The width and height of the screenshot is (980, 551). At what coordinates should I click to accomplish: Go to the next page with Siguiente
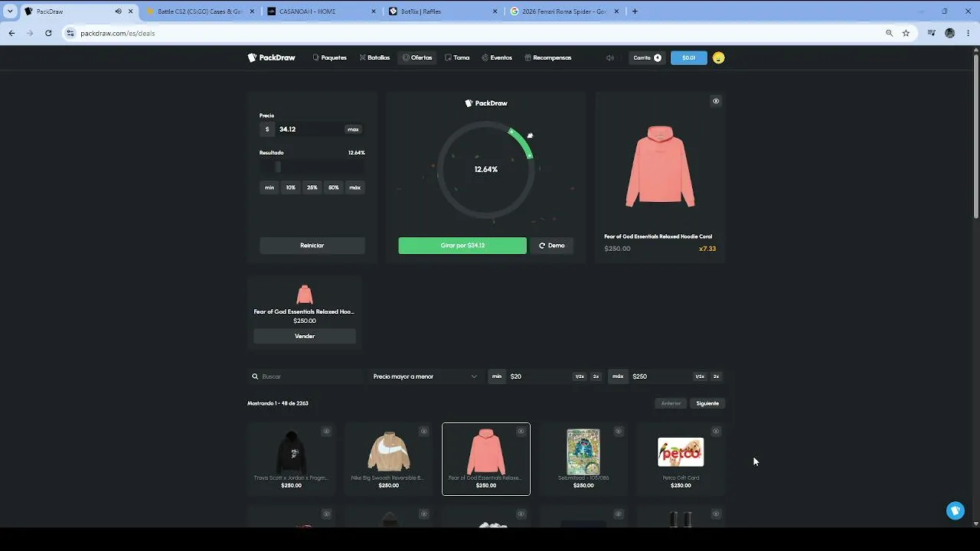click(x=707, y=403)
